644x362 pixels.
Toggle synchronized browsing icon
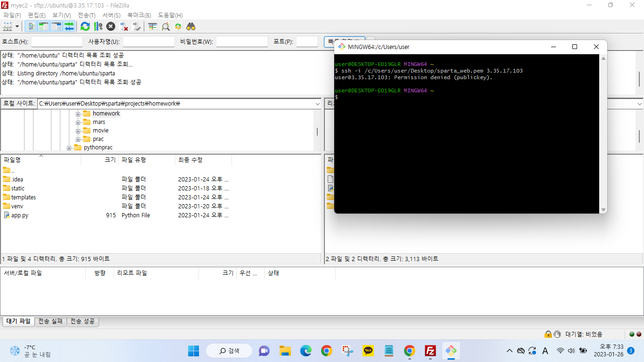click(x=178, y=26)
